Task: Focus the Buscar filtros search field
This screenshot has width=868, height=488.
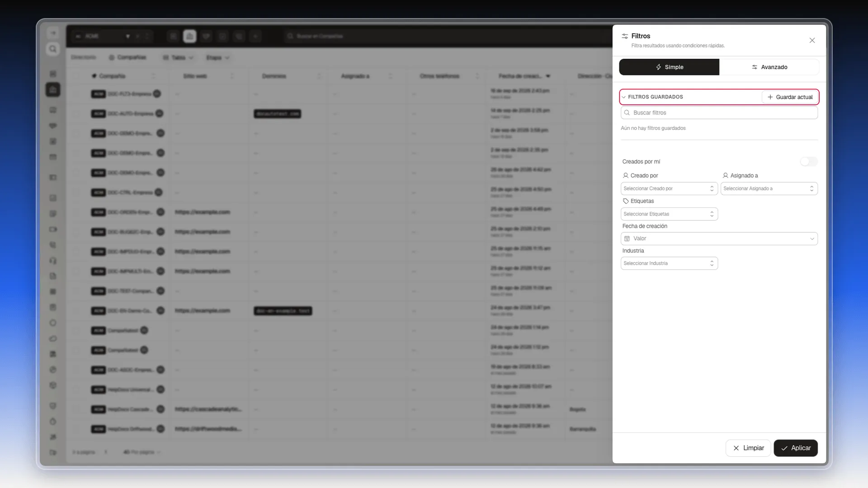Action: 719,113
